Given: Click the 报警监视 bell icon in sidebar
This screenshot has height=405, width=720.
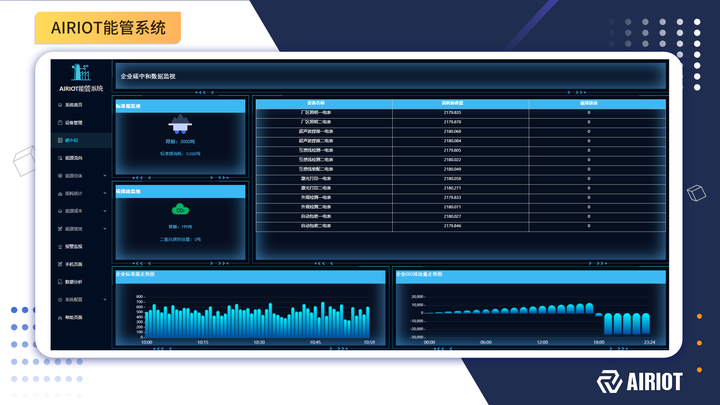Looking at the screenshot, I should 60,247.
